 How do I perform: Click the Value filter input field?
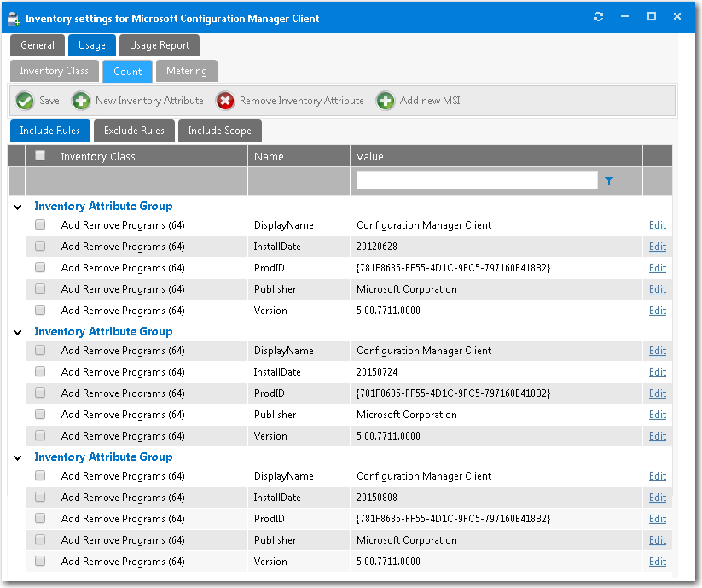point(477,180)
